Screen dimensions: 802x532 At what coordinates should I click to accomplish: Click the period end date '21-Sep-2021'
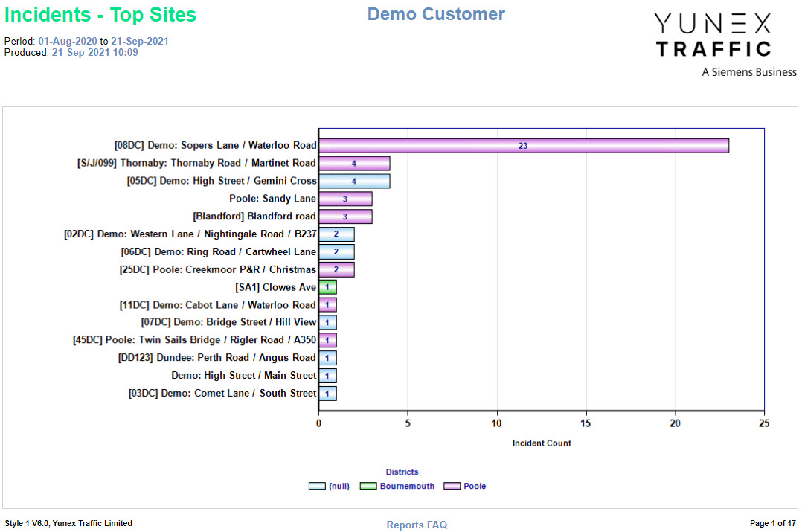click(140, 42)
